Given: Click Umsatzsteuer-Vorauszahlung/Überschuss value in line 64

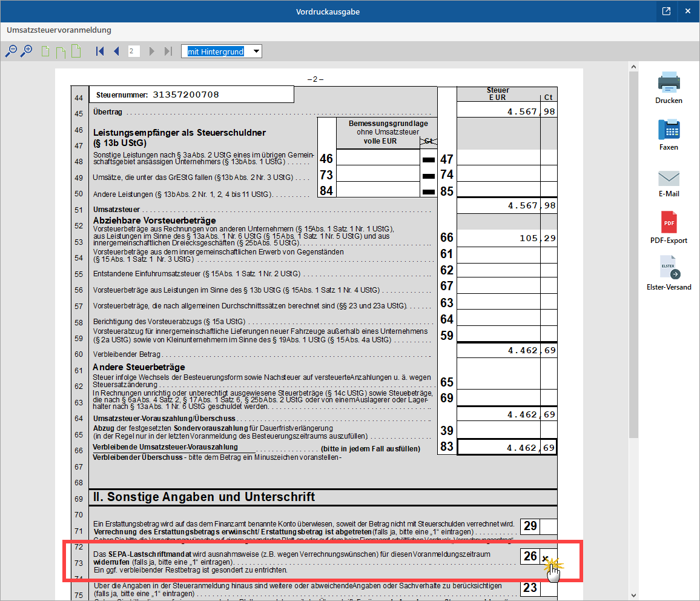Looking at the screenshot, I should [507, 414].
